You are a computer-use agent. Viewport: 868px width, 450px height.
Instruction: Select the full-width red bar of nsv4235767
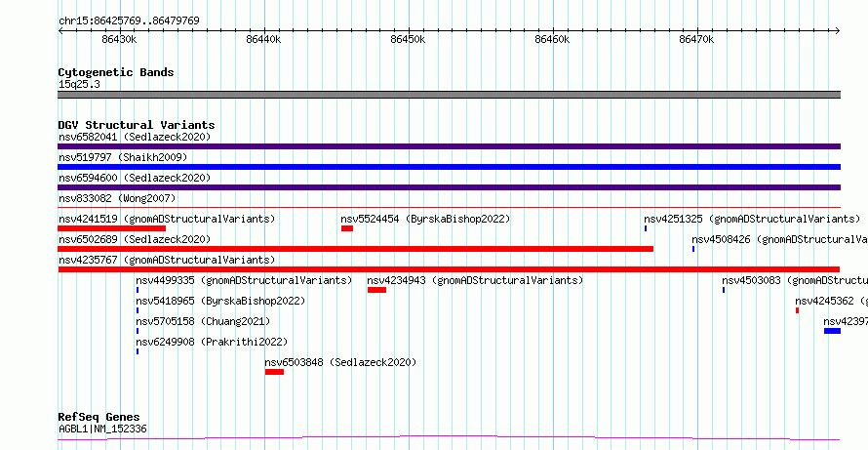point(449,269)
